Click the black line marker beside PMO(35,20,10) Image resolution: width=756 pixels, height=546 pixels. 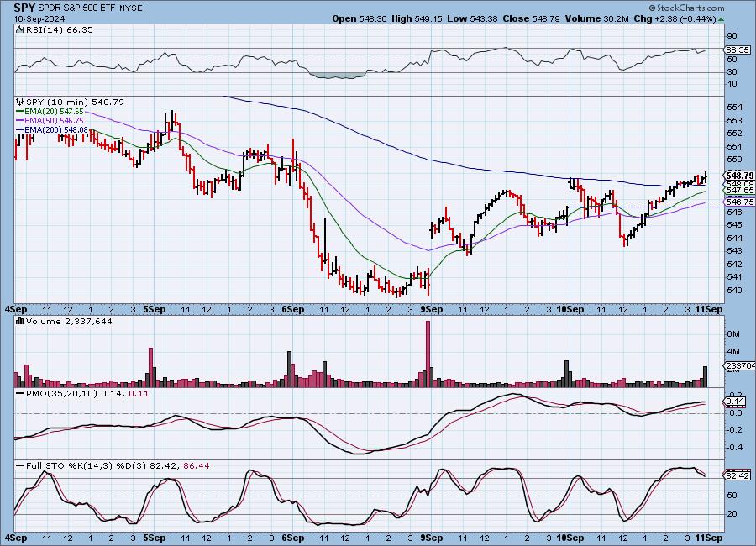click(x=20, y=394)
